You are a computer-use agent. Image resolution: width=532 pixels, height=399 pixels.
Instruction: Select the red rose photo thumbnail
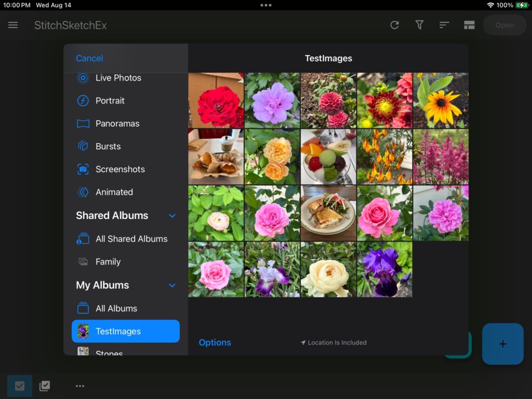pyautogui.click(x=216, y=100)
